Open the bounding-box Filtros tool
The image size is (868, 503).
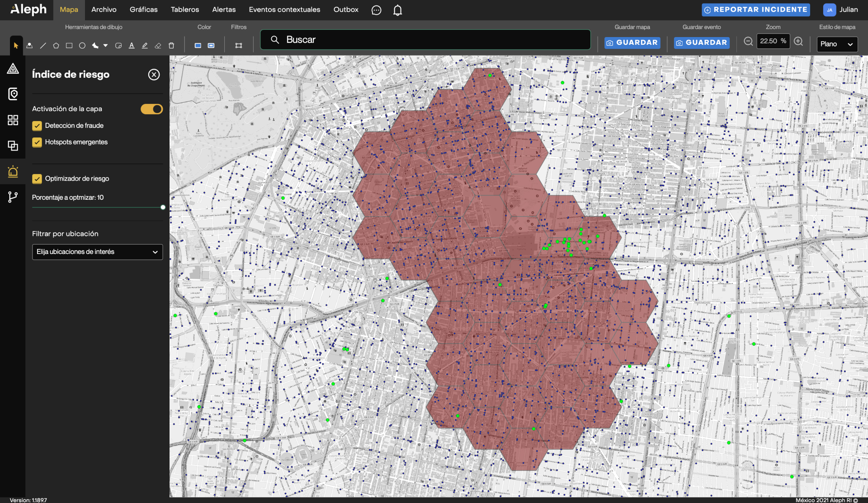point(239,46)
